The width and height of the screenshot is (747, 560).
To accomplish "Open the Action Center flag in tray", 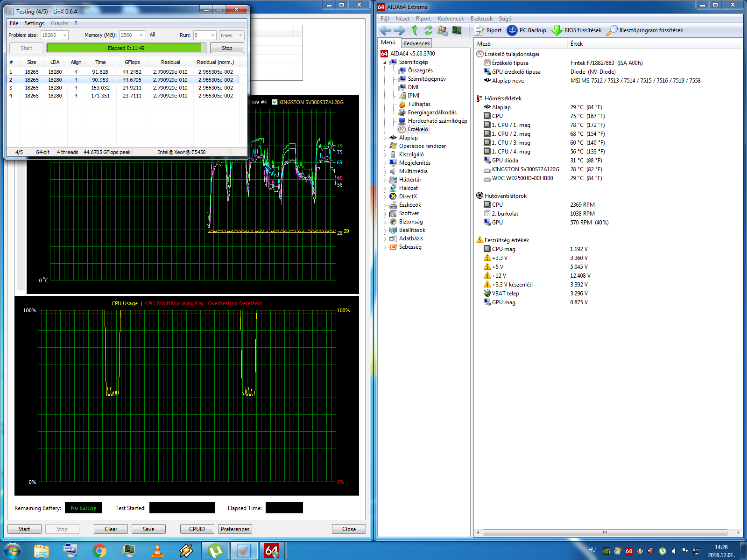I will pos(684,551).
